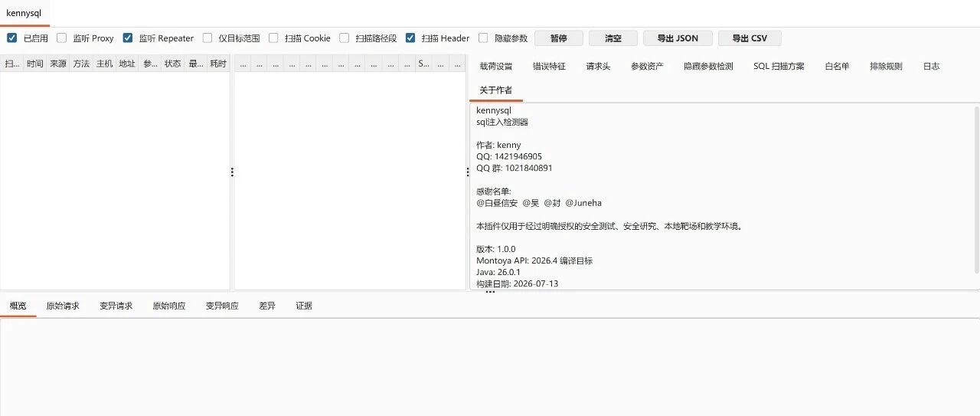
Task: Switch to the 错误特征 tab
Action: [x=549, y=67]
